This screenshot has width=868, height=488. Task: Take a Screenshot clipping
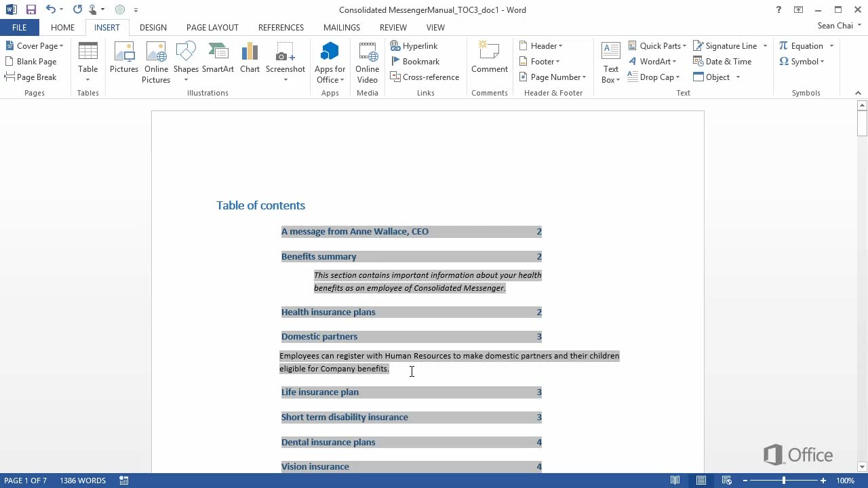285,62
